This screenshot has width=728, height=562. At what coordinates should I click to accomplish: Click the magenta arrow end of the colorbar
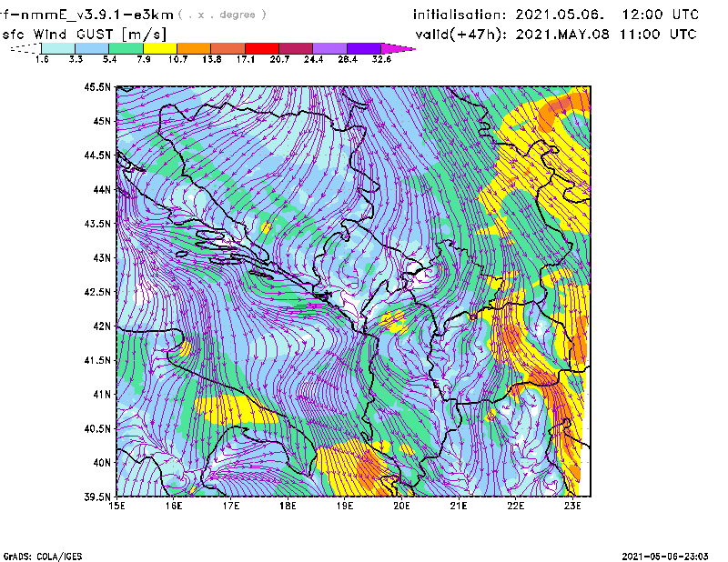coord(398,48)
